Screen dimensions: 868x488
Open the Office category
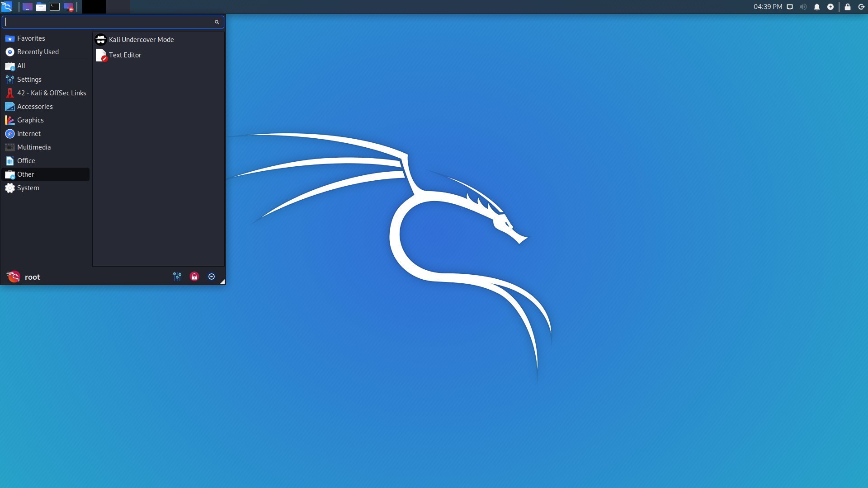(x=46, y=161)
